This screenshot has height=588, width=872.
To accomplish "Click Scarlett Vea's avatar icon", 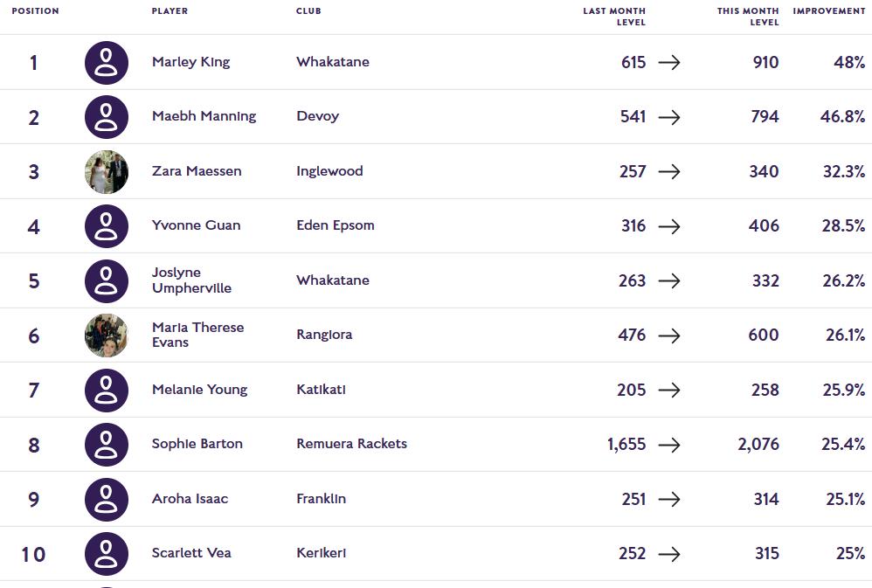I will pos(107,554).
